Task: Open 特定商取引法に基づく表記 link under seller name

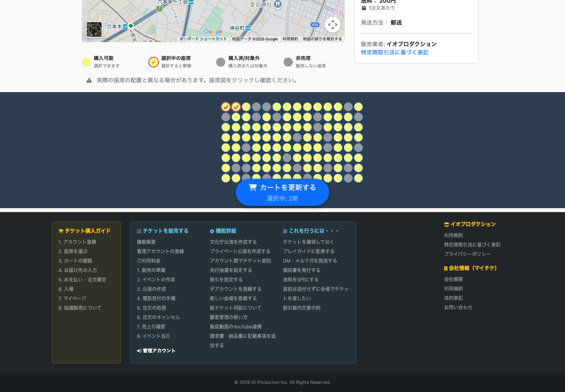Action: coord(395,53)
